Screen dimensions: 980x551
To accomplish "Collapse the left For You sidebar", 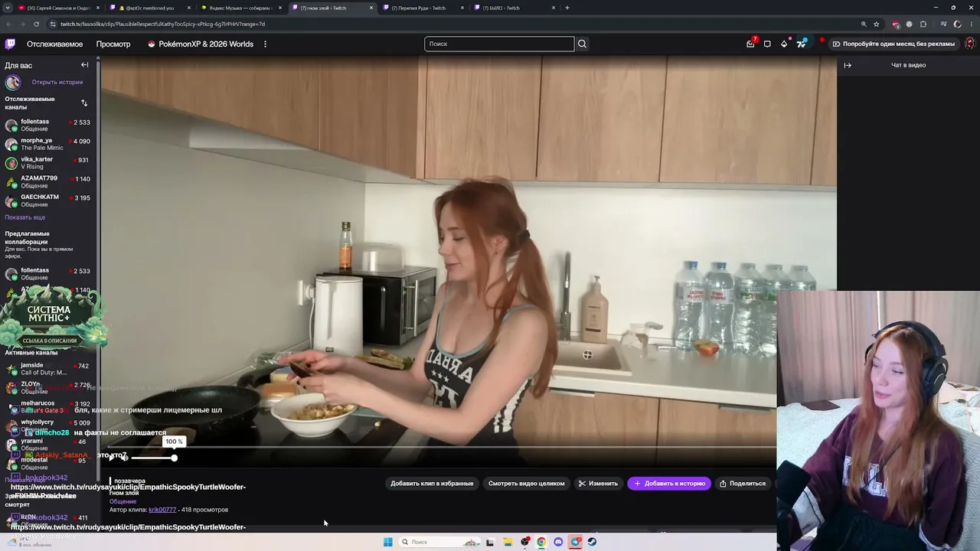I will (x=85, y=65).
